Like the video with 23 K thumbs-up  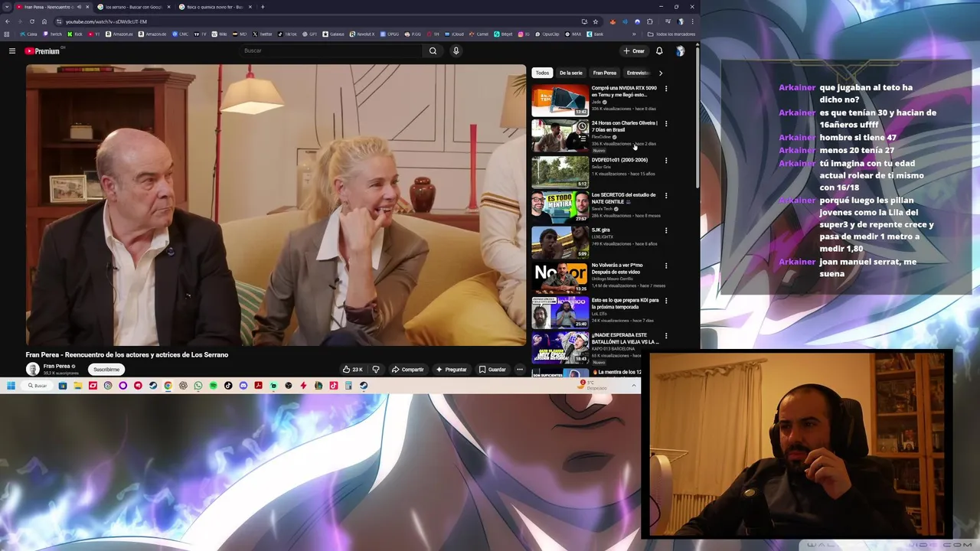[x=352, y=370]
